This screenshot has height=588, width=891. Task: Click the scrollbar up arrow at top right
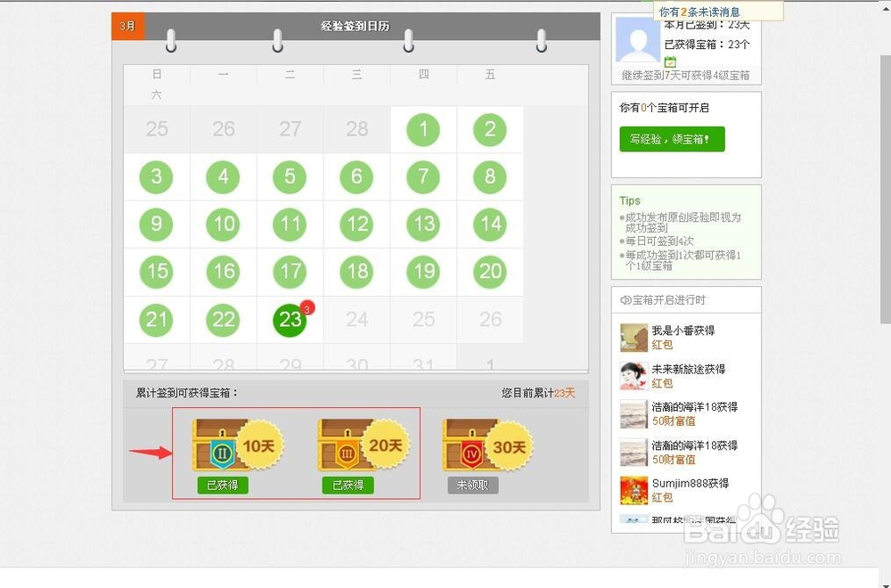(886, 7)
